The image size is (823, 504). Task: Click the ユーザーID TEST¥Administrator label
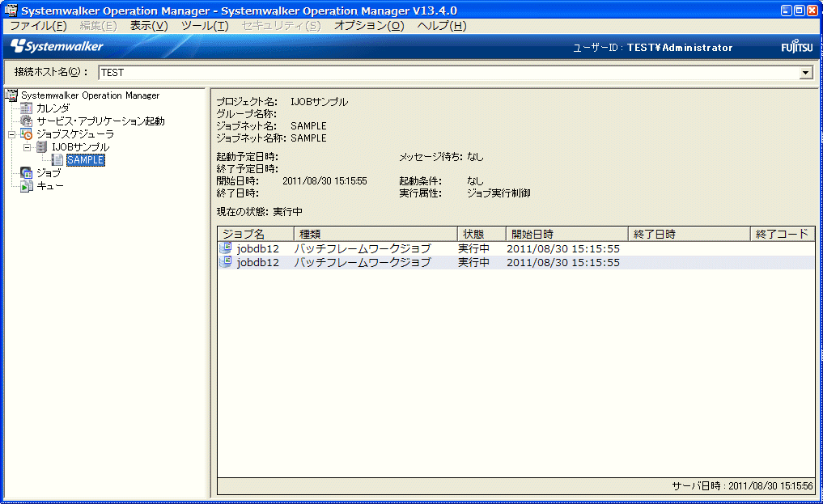point(652,48)
